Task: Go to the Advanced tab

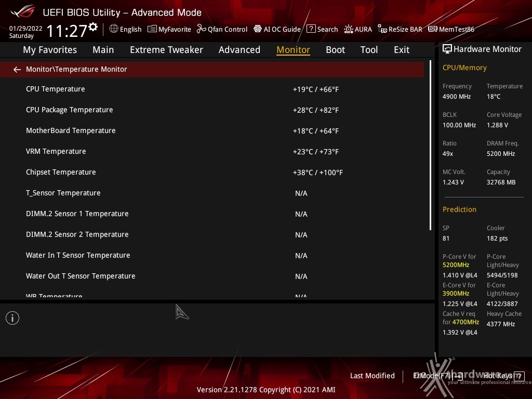Action: coord(240,50)
